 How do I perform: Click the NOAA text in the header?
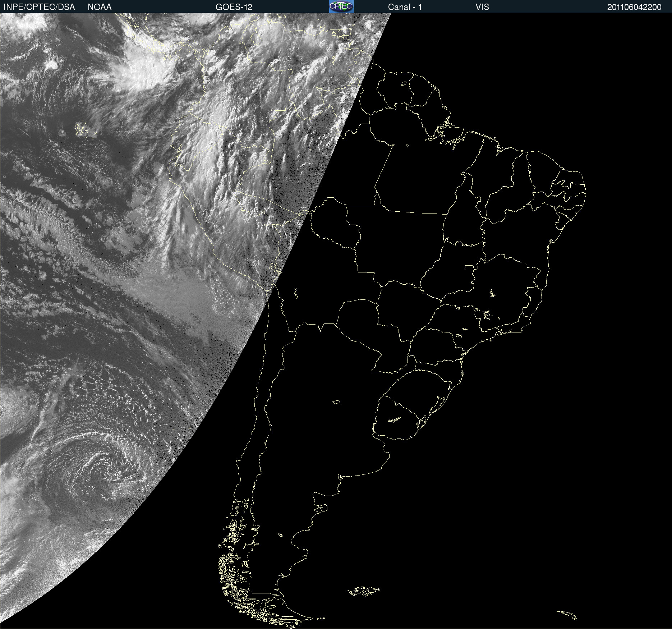pyautogui.click(x=100, y=7)
